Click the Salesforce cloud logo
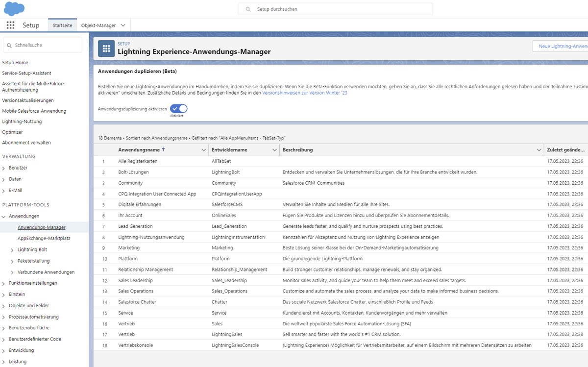The image size is (588, 367). [x=14, y=9]
